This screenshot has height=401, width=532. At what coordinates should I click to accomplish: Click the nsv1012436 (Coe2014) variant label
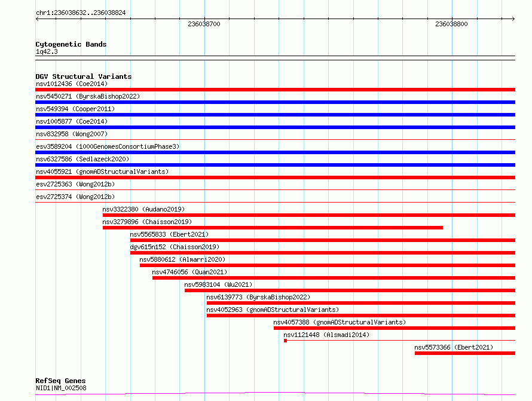pyautogui.click(x=72, y=84)
